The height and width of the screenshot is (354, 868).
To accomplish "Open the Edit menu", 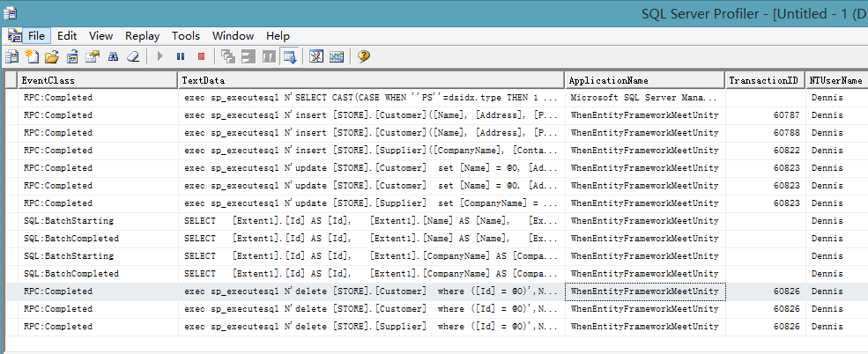I will [67, 36].
